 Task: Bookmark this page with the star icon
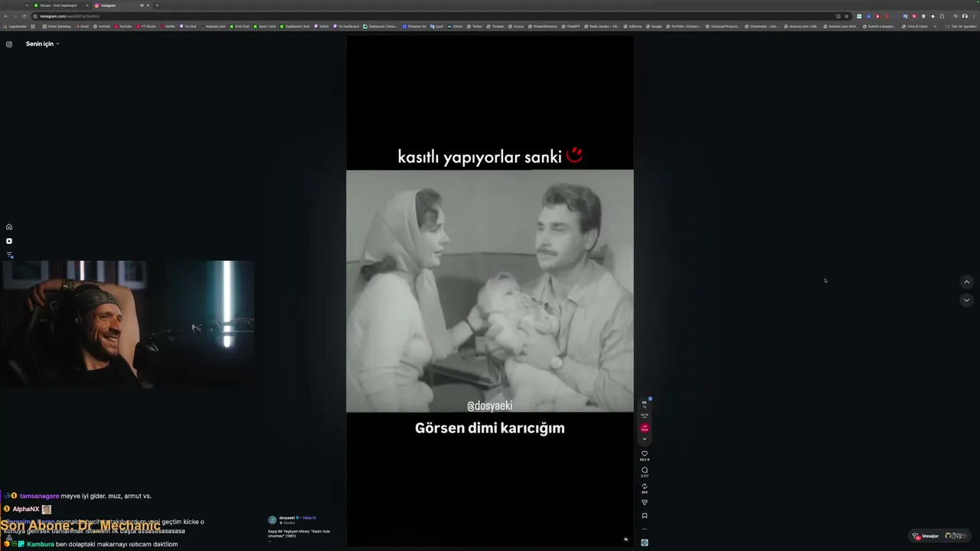click(x=846, y=16)
